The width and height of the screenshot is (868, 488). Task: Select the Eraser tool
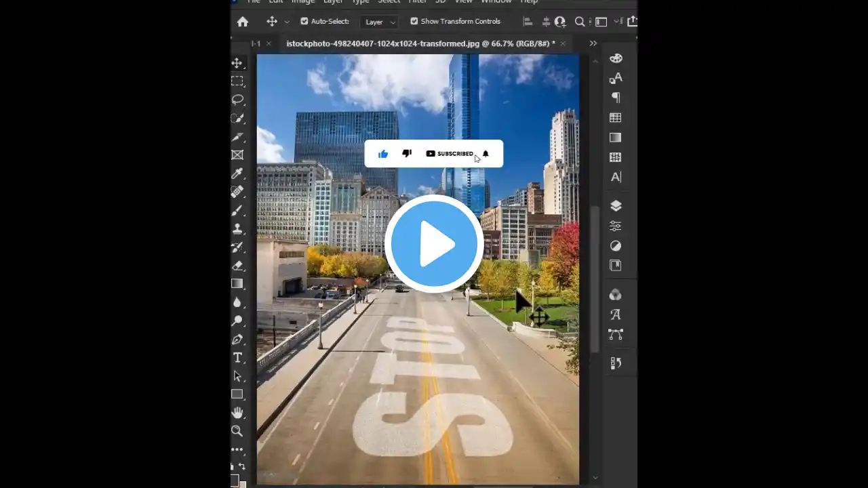point(237,266)
